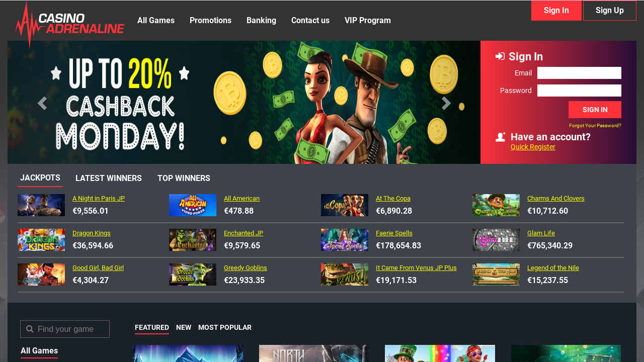
Task: Click the Sign Up button in header
Action: click(610, 11)
